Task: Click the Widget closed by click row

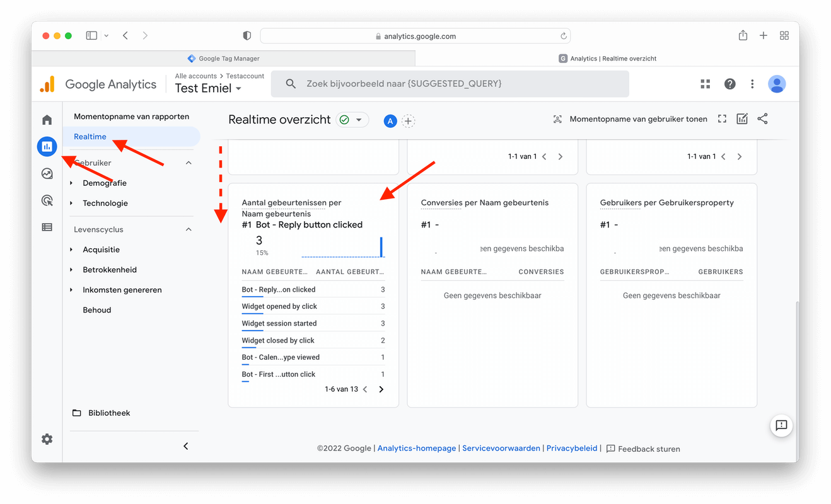Action: pos(313,340)
